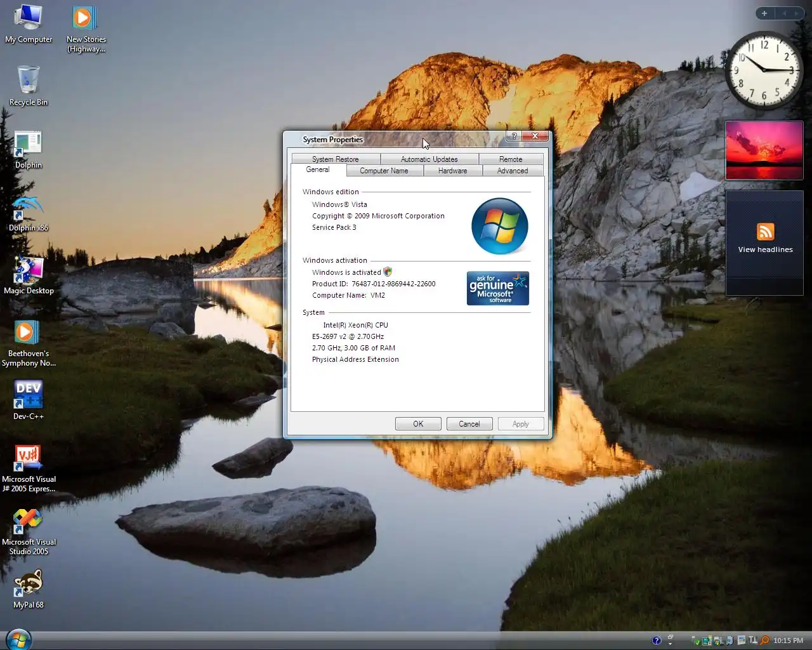Image resolution: width=812 pixels, height=650 pixels.
Task: Select the Dolphin shortcut icon
Action: 29,150
